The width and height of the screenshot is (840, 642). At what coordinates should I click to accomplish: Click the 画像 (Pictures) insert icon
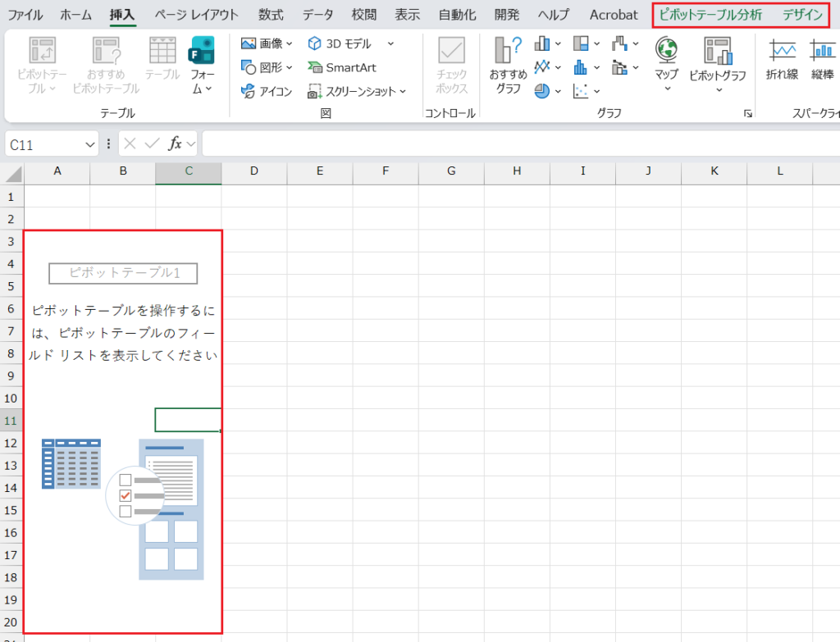click(249, 43)
